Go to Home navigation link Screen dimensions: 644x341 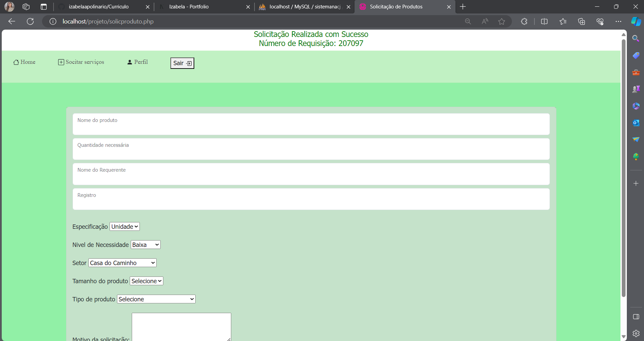[x=25, y=62]
